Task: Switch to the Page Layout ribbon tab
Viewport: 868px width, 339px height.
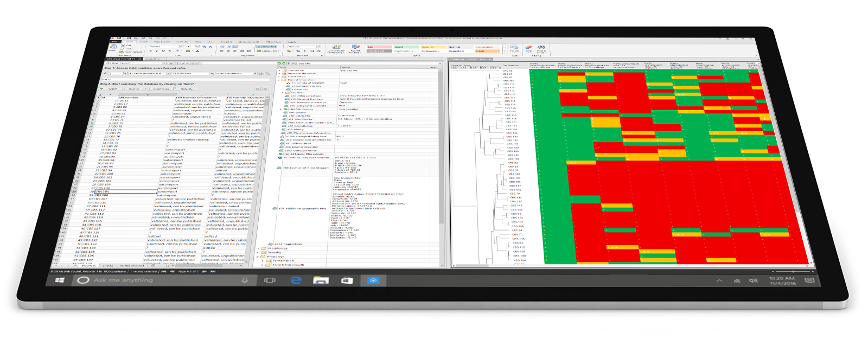Action: 162,42
